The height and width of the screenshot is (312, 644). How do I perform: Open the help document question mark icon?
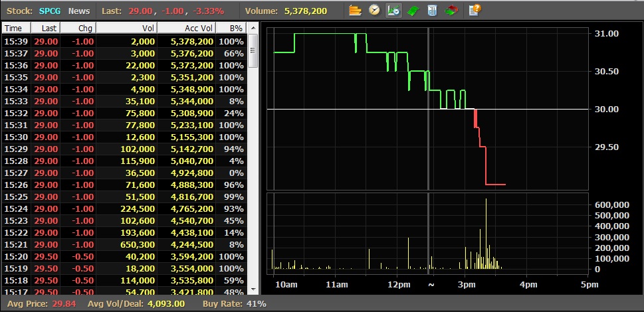pyautogui.click(x=475, y=10)
